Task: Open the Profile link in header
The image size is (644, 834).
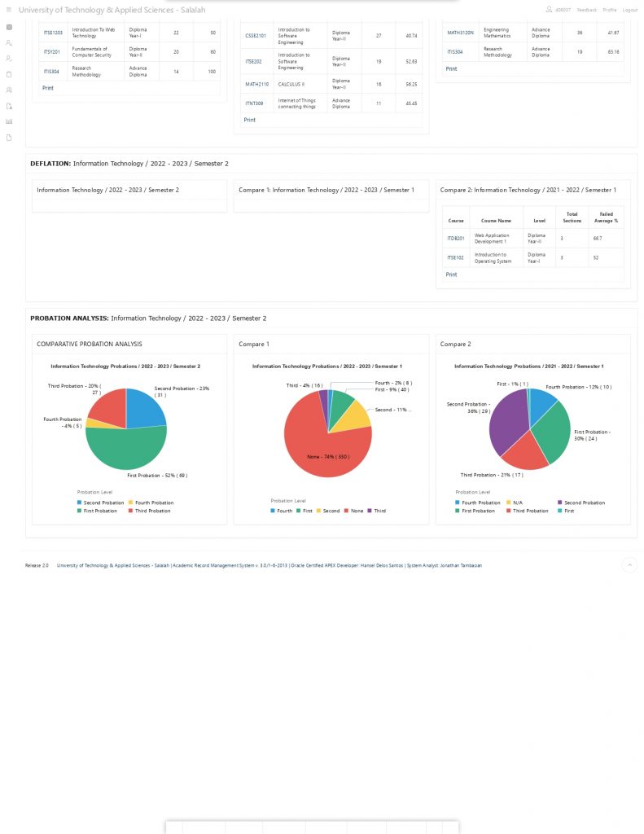Action: pos(610,10)
